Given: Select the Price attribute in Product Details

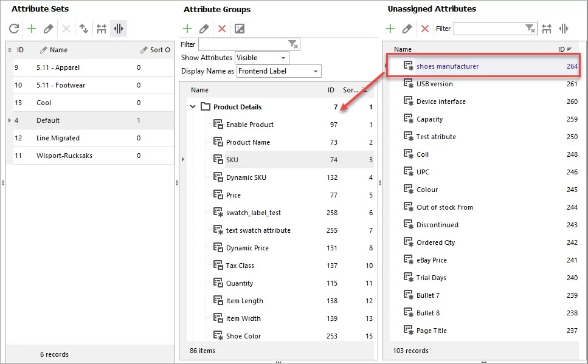Looking at the screenshot, I should coord(233,195).
